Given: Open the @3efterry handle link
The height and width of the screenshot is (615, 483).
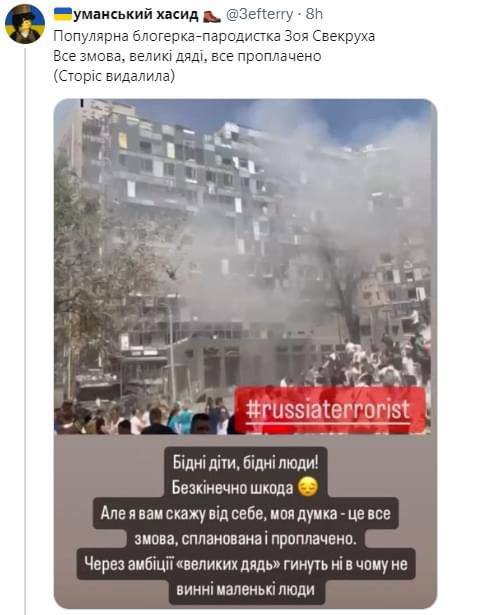Looking at the screenshot, I should pyautogui.click(x=259, y=15).
